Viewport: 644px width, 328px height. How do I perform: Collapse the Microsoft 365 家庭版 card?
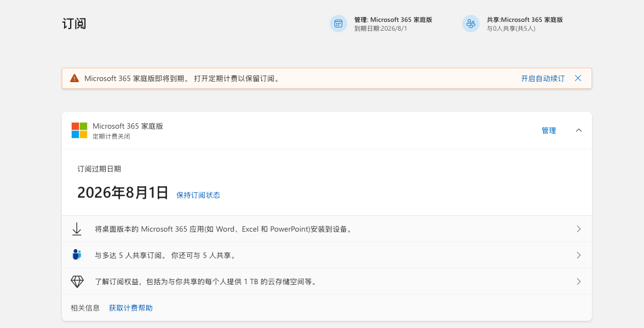[579, 130]
